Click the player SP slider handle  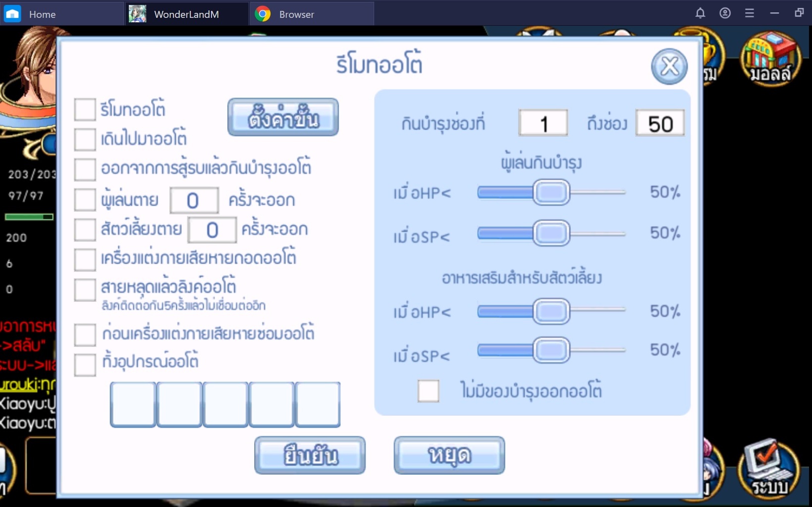551,233
